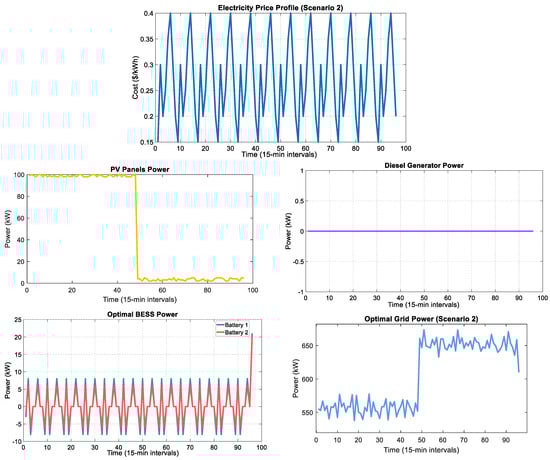Click the PV power drop near interval 48
Screen dimensions: 550x460
point(136,228)
